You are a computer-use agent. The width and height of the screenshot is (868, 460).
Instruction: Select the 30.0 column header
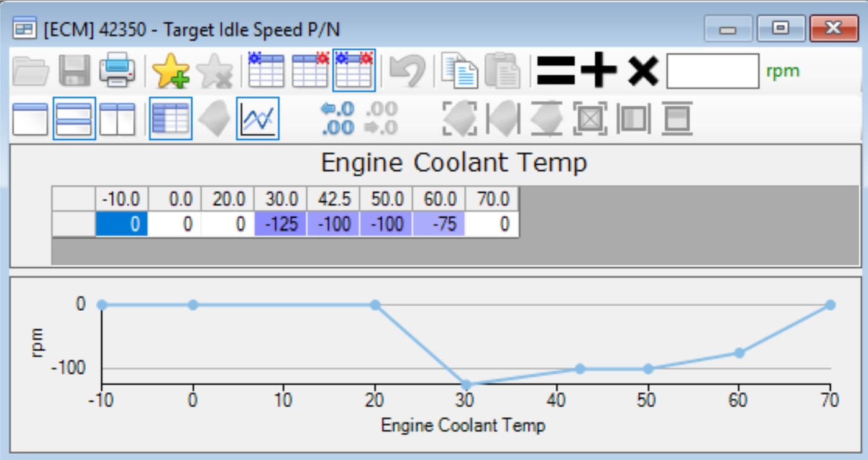[280, 200]
